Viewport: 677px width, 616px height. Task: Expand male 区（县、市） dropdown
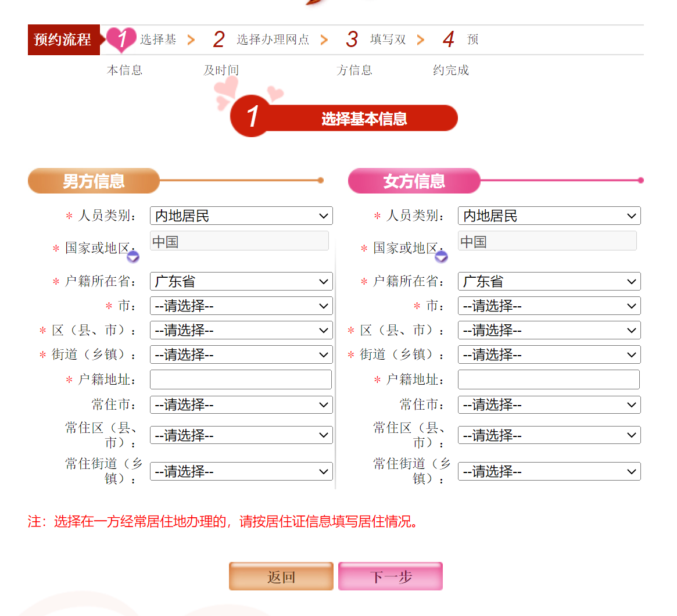241,330
